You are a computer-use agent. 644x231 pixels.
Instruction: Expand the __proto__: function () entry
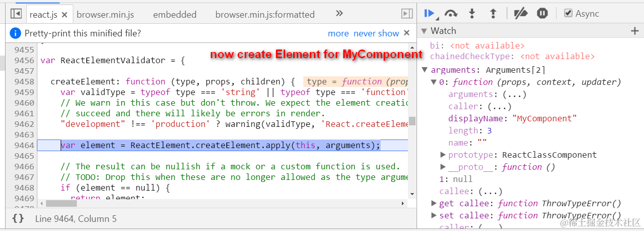click(x=443, y=167)
